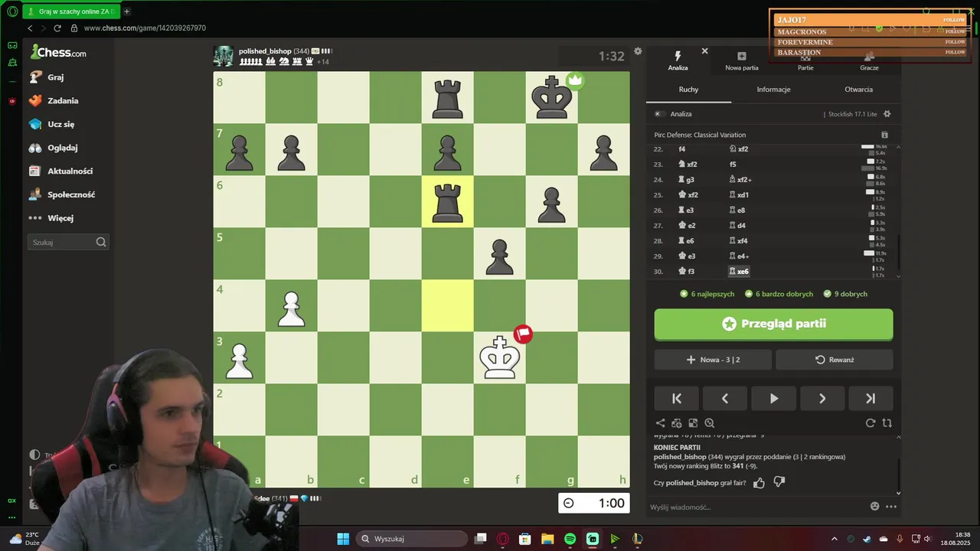
Task: Click the browser back arrow
Action: (x=30, y=28)
